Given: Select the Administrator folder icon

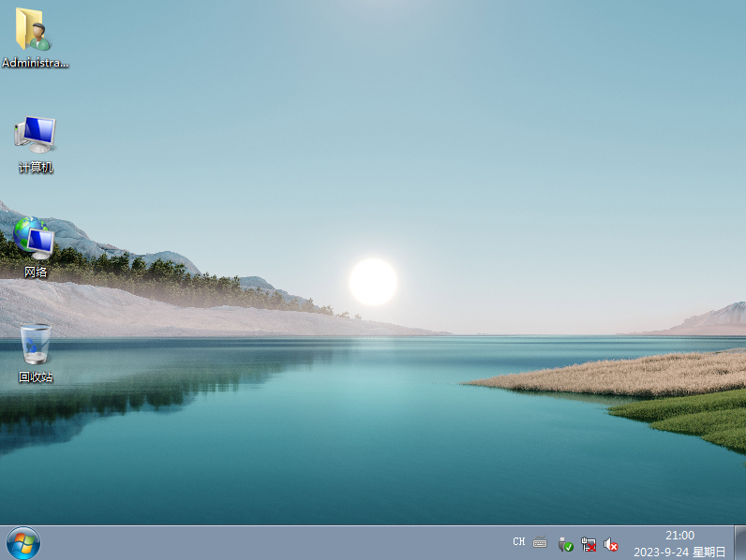Looking at the screenshot, I should (x=35, y=29).
